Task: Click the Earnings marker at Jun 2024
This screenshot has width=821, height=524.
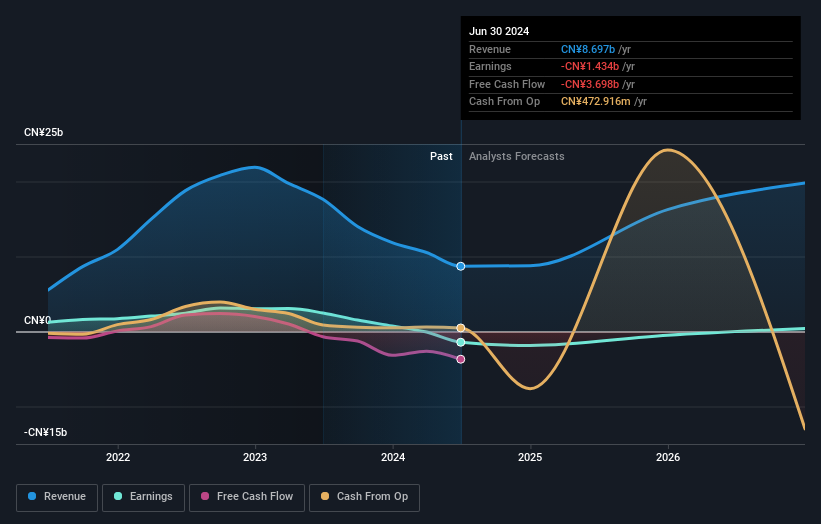Action: click(461, 342)
